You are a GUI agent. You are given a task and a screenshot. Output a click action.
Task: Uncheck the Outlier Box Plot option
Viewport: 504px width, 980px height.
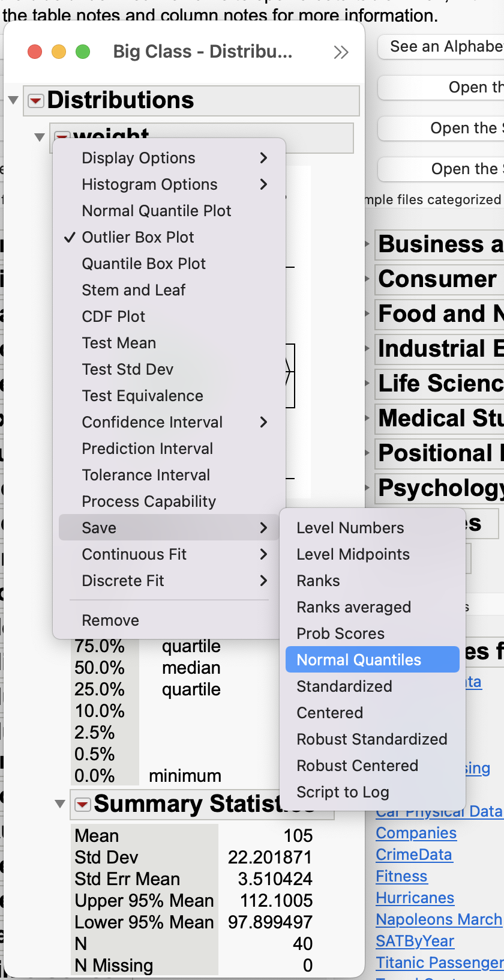[138, 237]
